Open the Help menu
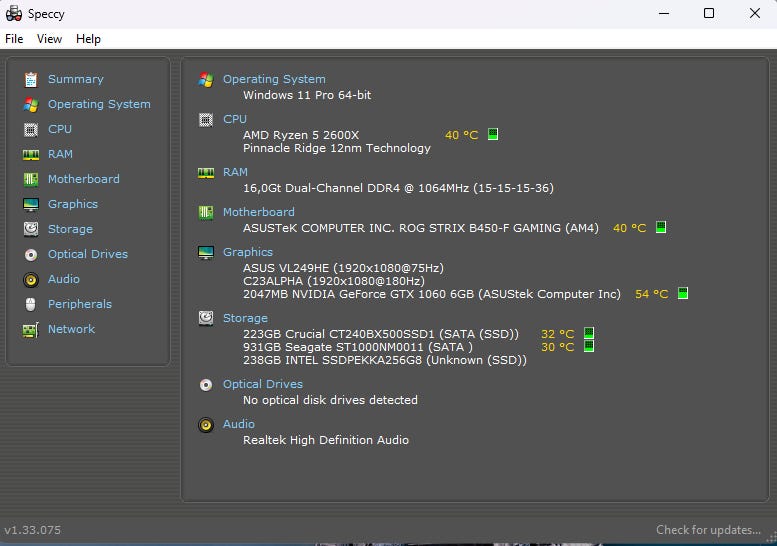 (88, 39)
